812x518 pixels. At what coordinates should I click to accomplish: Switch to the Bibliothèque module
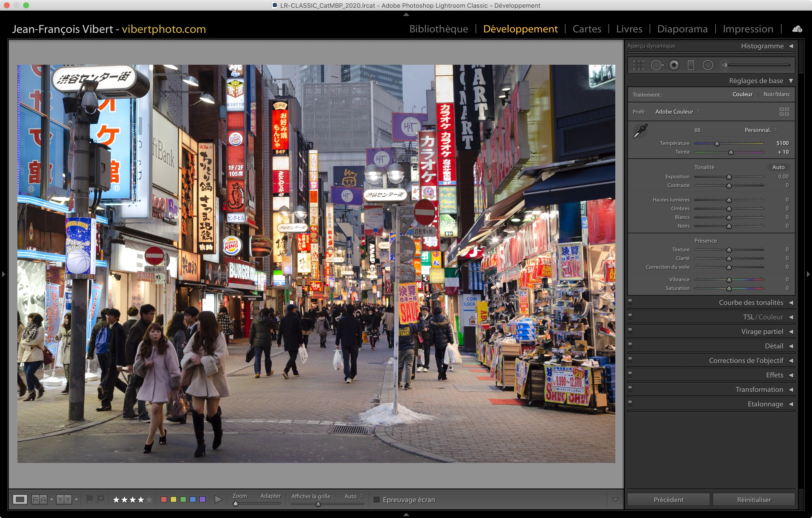point(438,29)
